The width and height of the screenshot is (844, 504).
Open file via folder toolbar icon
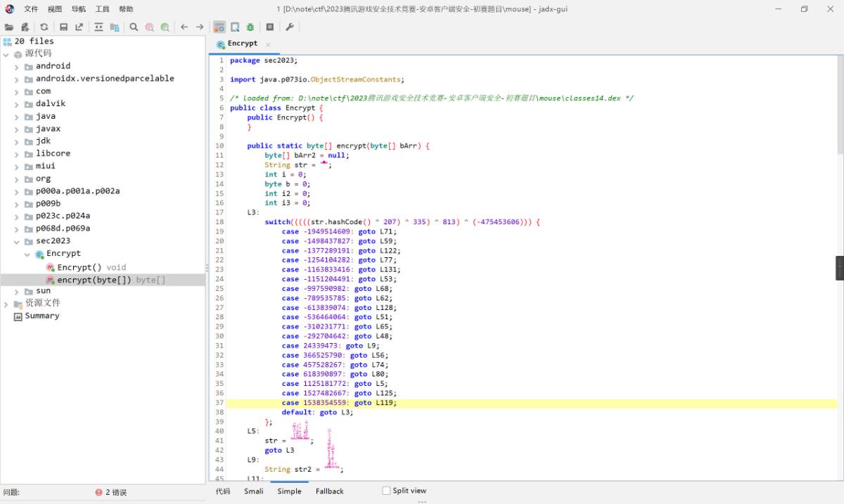9,27
